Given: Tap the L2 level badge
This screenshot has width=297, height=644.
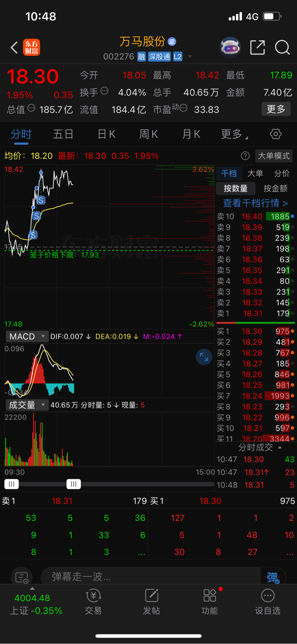Looking at the screenshot, I should point(178,57).
